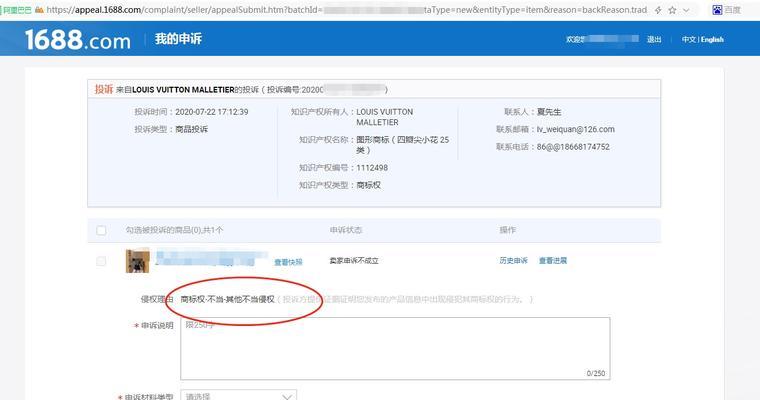Viewport: 760px width, 400px height.
Task: Click 查看快照 to view snapshot
Action: [x=288, y=262]
